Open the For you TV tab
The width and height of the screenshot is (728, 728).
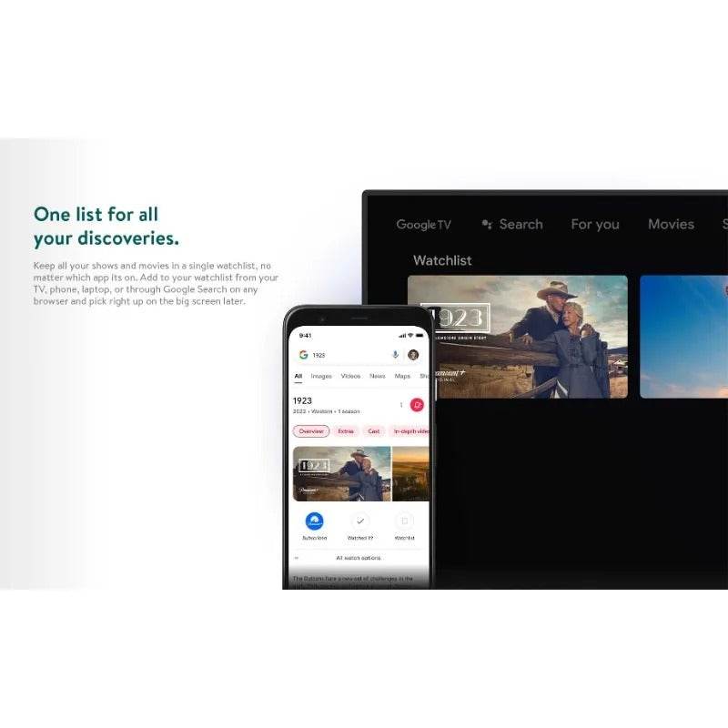click(594, 225)
